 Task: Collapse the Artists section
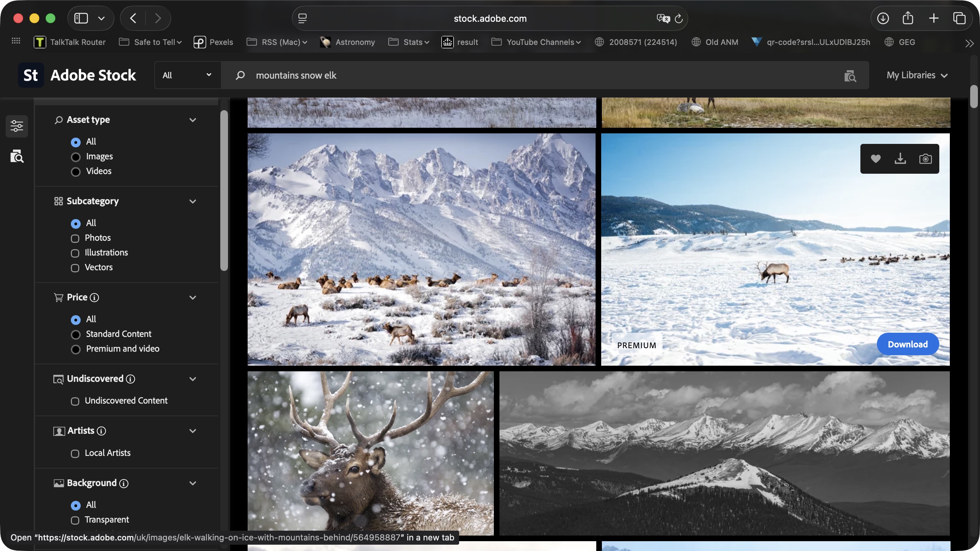pos(193,431)
